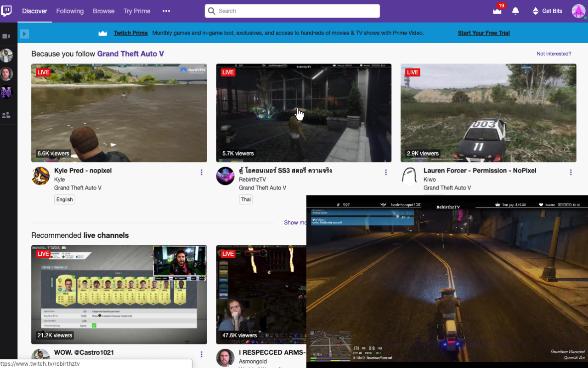The height and width of the screenshot is (368, 588).
Task: Open the purple N channel avatar in sidebar
Action: (6, 92)
